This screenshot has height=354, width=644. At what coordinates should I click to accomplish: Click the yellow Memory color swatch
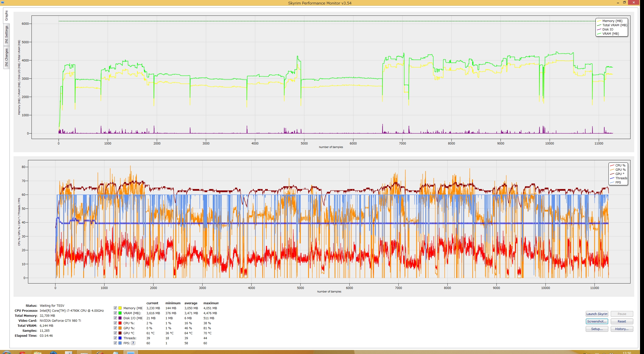[120, 308]
